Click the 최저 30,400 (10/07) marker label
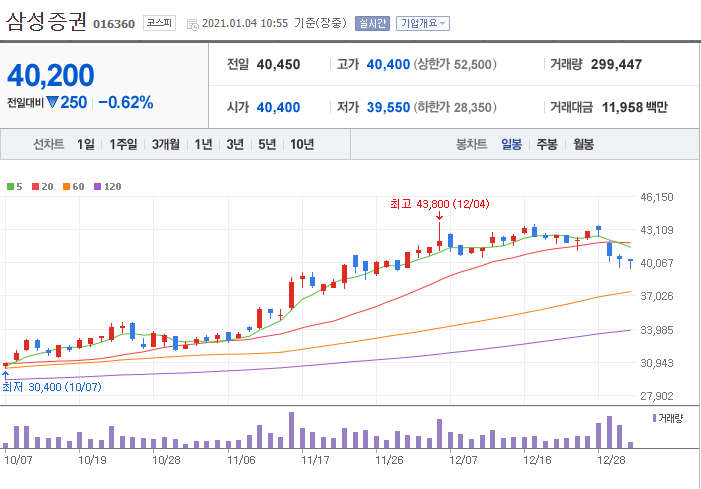The image size is (701, 489). [52, 387]
